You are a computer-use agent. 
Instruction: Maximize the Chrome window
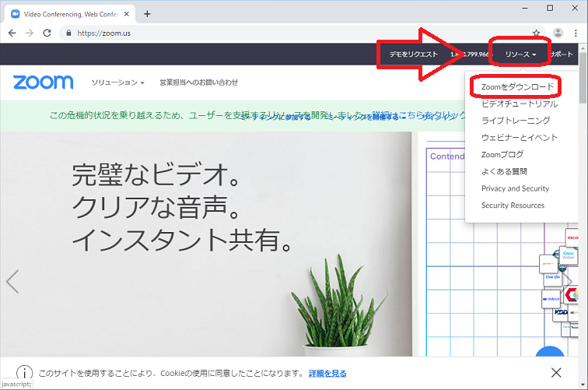tap(550, 8)
